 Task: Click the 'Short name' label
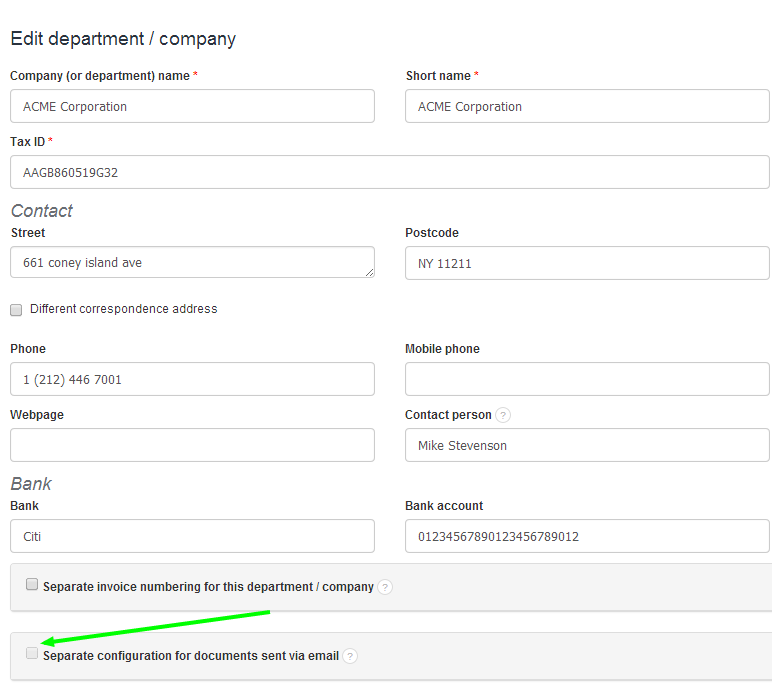pos(438,76)
